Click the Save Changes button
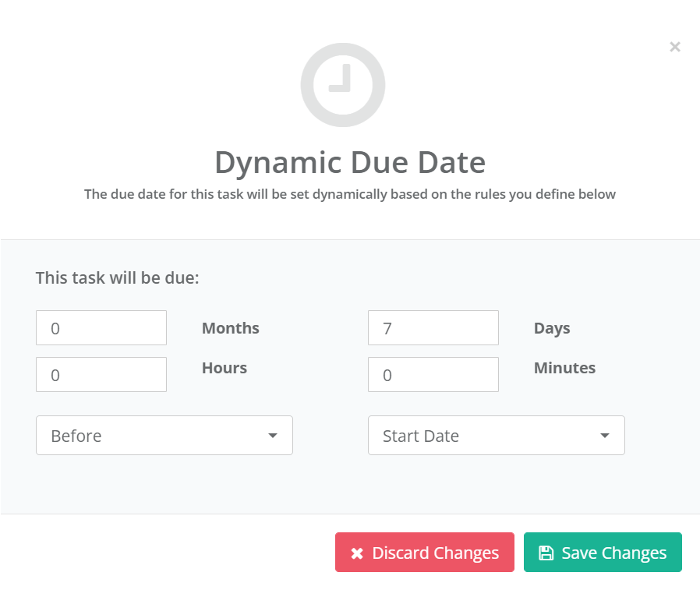Image resolution: width=700 pixels, height=590 pixels. tap(603, 552)
